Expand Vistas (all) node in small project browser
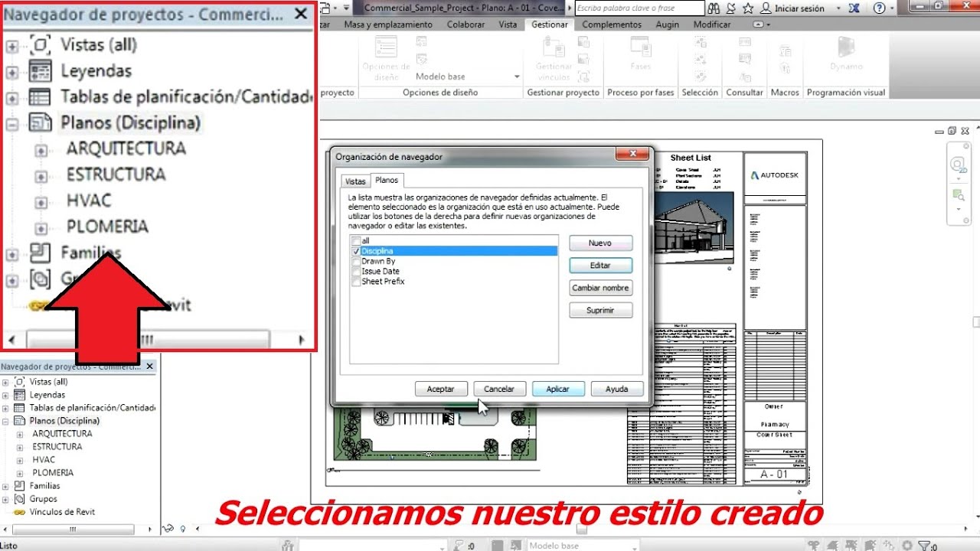The width and height of the screenshot is (980, 551). click(x=5, y=382)
